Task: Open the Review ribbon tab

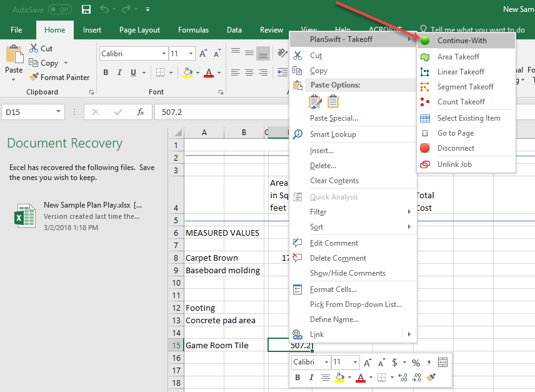Action: (x=271, y=30)
